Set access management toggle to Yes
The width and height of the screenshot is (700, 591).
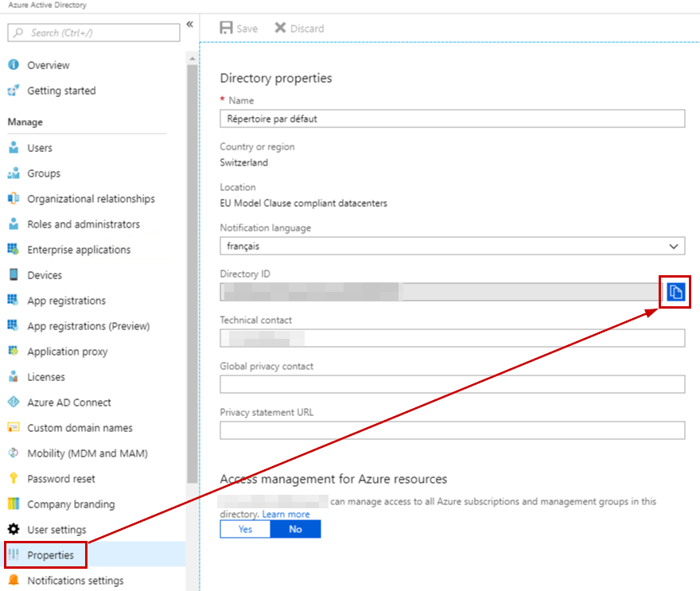click(x=245, y=529)
